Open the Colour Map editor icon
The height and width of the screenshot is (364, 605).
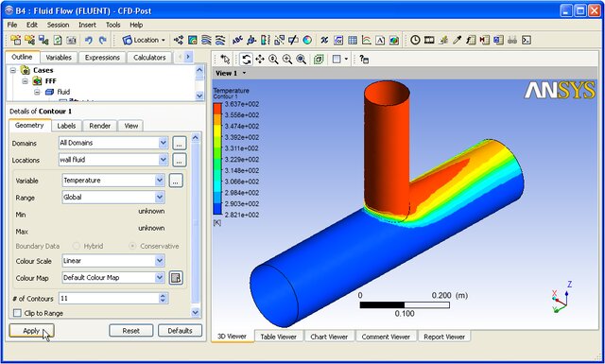tap(176, 278)
